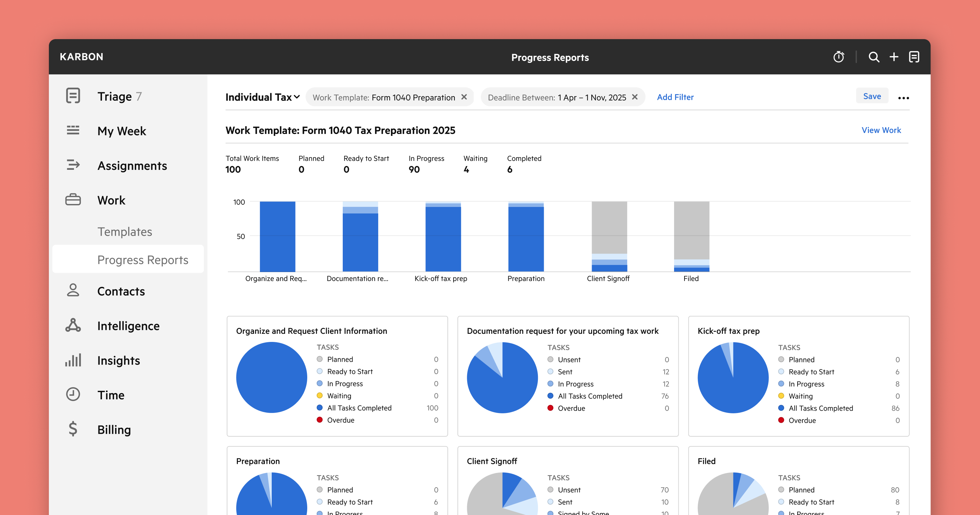This screenshot has height=515, width=980.
Task: Click the Add Filter link
Action: point(675,97)
